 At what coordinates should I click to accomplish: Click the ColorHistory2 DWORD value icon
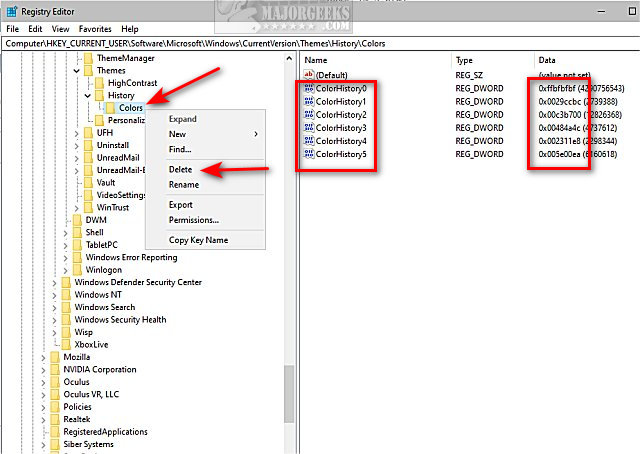309,114
